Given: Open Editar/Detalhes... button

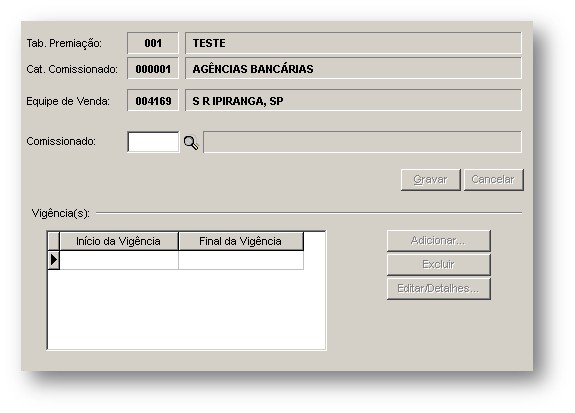Looking at the screenshot, I should click(439, 289).
